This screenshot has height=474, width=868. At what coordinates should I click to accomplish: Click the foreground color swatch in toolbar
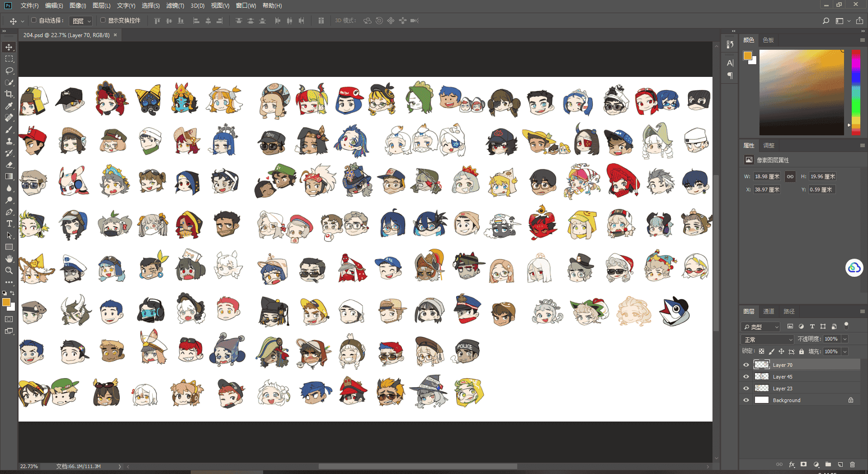coord(6,303)
